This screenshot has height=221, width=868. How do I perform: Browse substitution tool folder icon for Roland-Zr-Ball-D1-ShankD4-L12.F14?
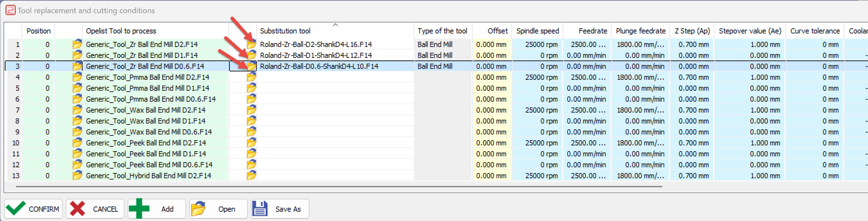coord(251,55)
